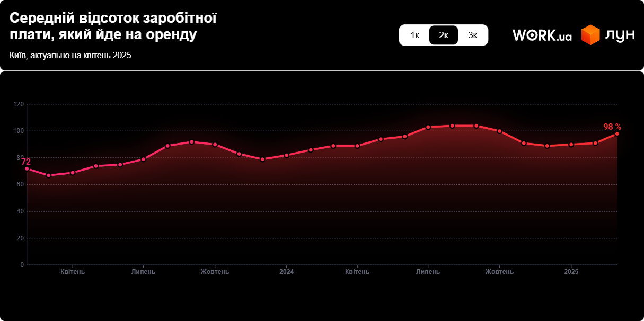This screenshot has height=321, width=644.
Task: Click the data point above the first Квітень label
Action: [x=73, y=173]
